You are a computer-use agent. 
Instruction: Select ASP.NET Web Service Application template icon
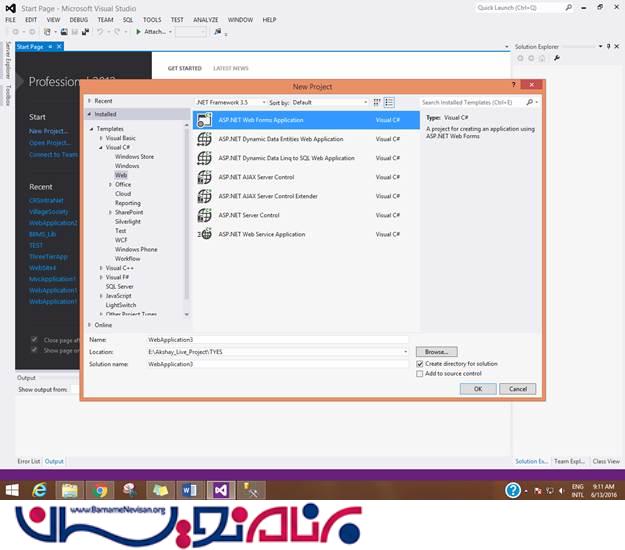pyautogui.click(x=204, y=234)
